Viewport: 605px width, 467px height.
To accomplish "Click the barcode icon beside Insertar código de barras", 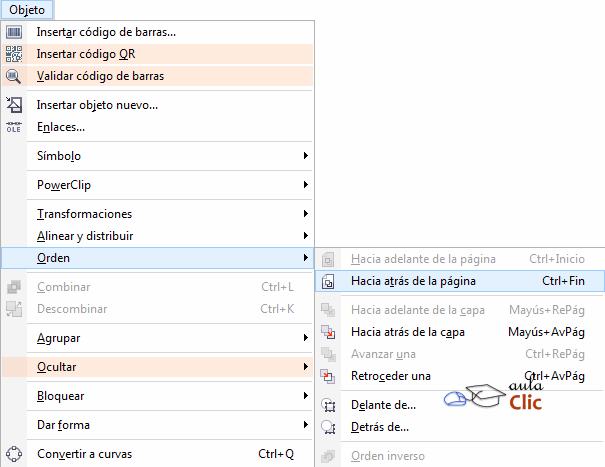I will [x=14, y=32].
